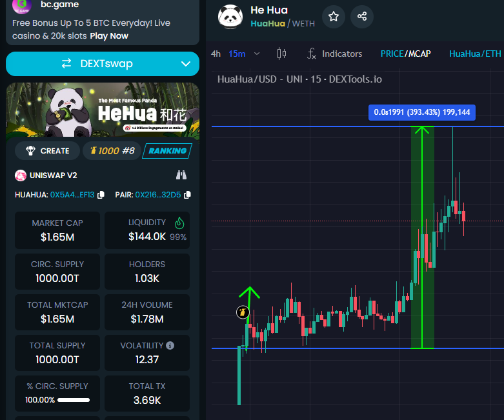Image resolution: width=504 pixels, height=420 pixels.
Task: Click the Uniswap V2 exchange logo
Action: [x=21, y=175]
